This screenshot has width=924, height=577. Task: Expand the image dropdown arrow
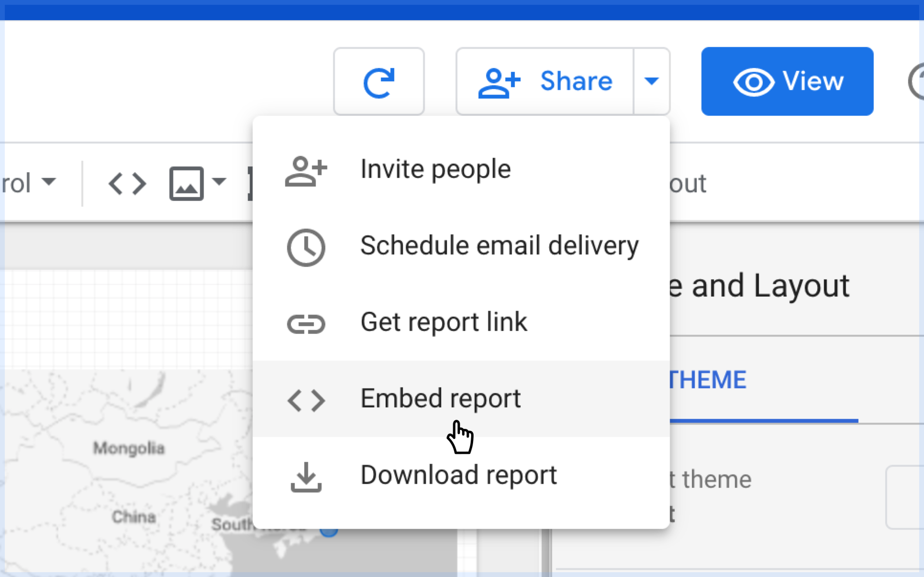click(x=219, y=181)
